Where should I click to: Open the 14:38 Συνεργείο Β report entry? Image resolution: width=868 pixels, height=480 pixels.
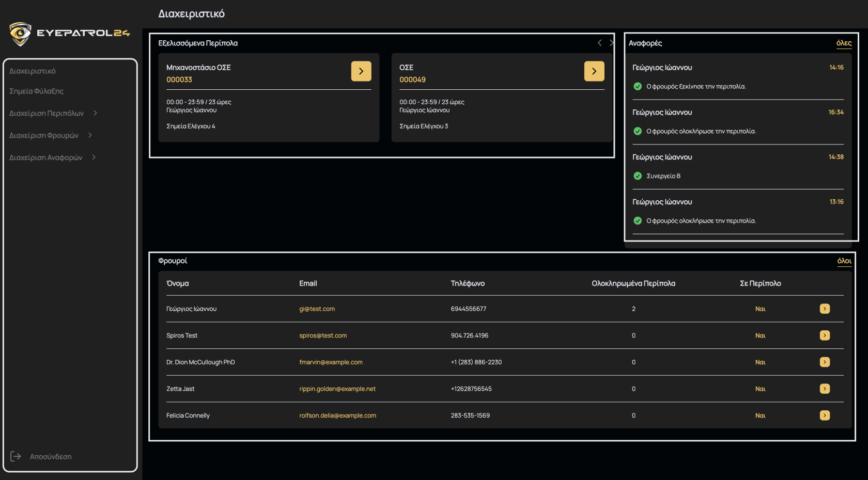pos(737,167)
